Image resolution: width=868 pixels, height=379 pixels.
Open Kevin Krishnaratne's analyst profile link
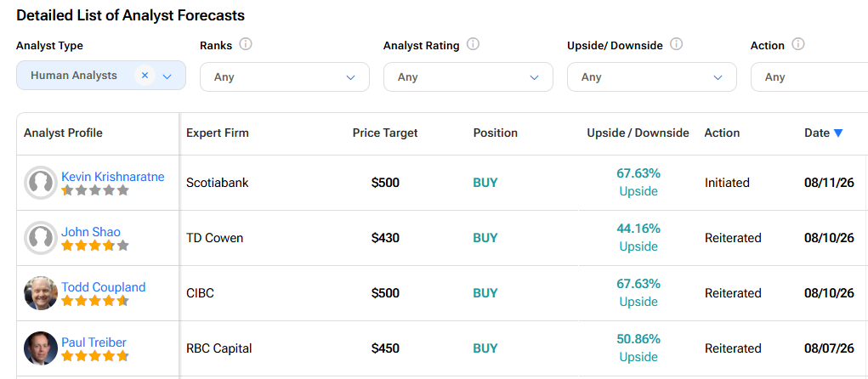click(x=113, y=177)
